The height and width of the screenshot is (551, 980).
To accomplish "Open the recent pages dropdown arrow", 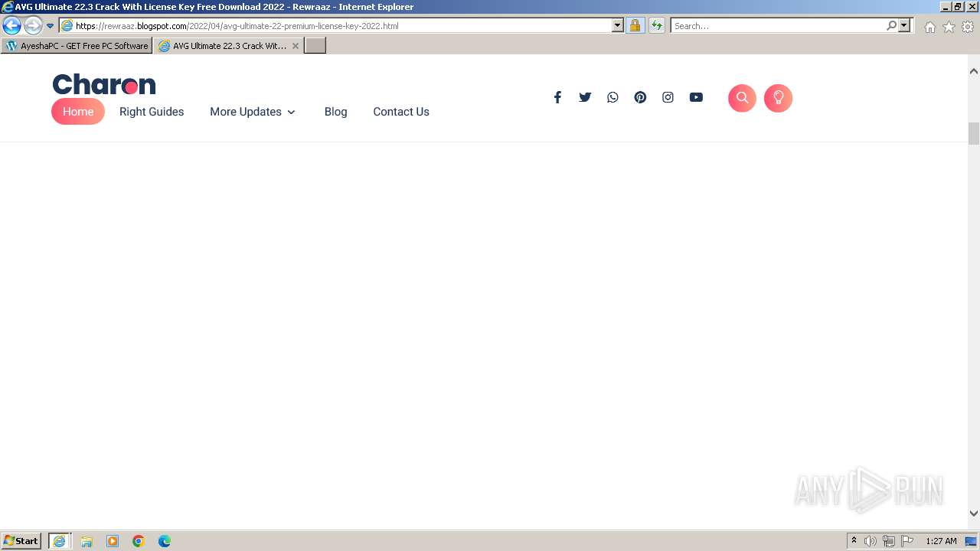I will (x=51, y=26).
